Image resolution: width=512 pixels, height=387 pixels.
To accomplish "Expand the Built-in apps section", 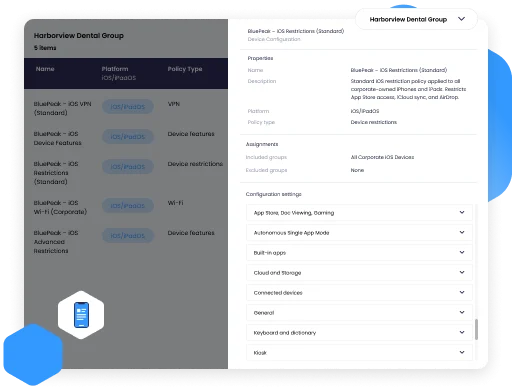I will (359, 253).
